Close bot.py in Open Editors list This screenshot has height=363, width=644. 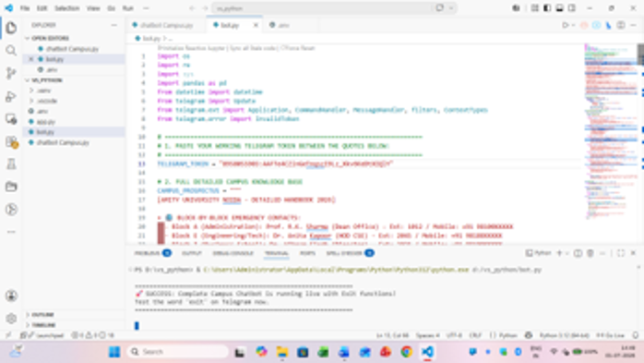(30, 59)
